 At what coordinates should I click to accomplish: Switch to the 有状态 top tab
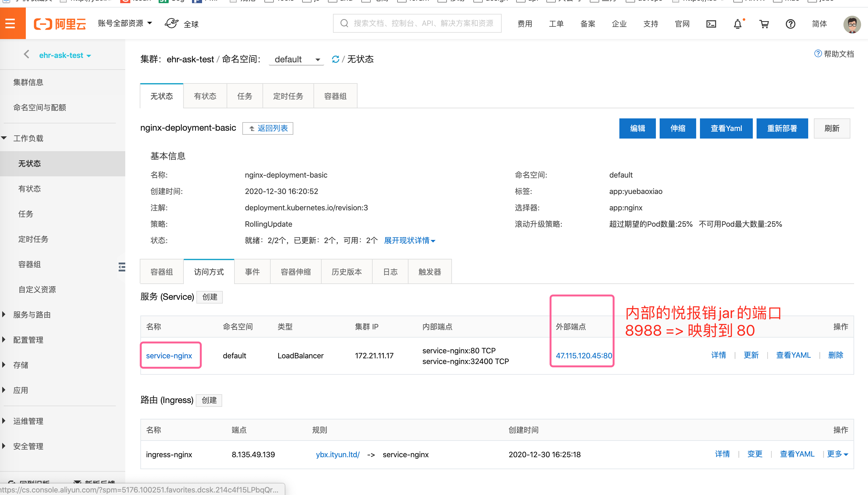click(x=205, y=96)
